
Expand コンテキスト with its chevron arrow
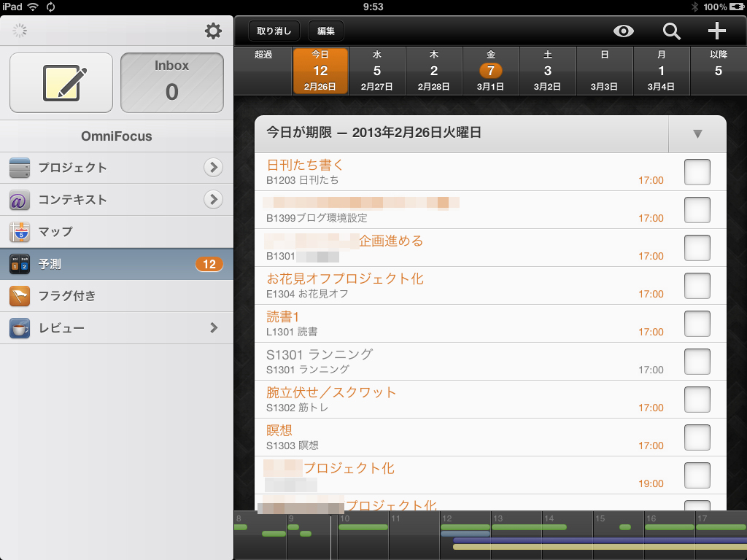[x=213, y=200]
